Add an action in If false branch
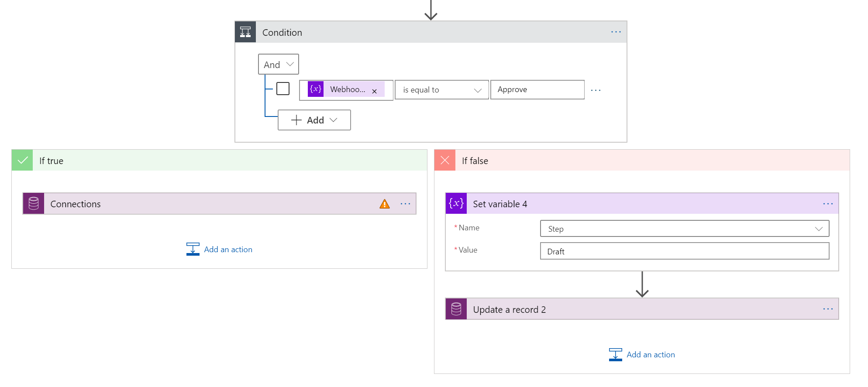The image size is (868, 387). (x=642, y=355)
